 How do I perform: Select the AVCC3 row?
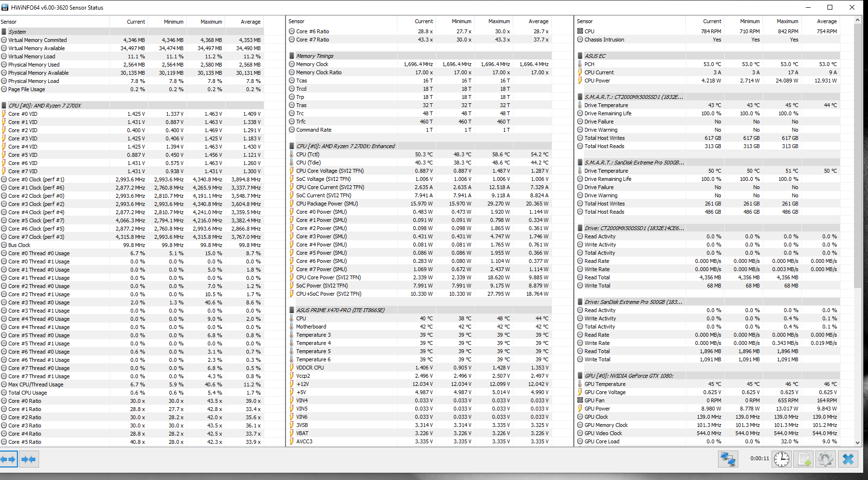click(419, 441)
